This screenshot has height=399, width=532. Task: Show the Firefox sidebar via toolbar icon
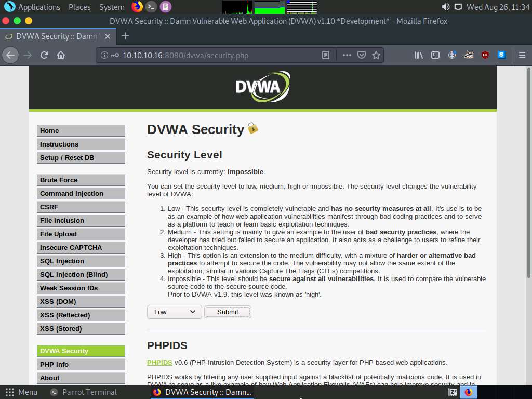(x=435, y=55)
